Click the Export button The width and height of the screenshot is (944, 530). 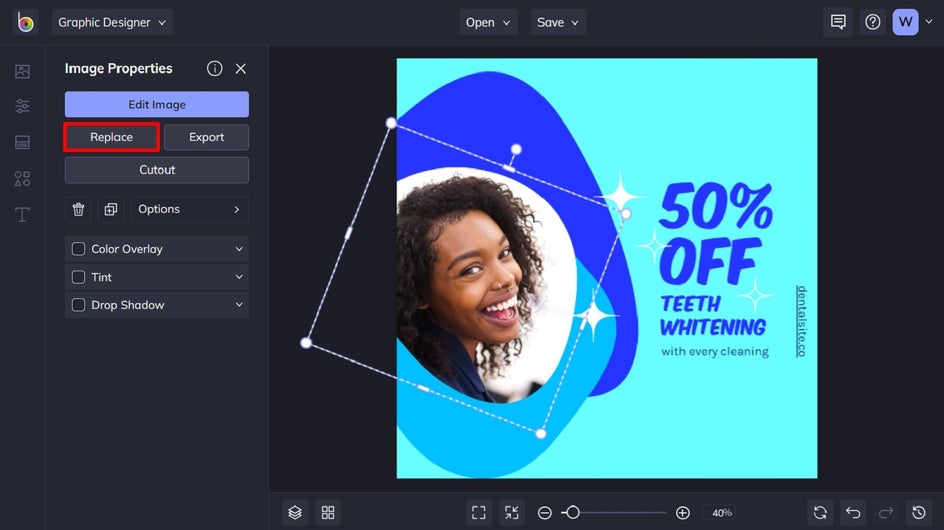pyautogui.click(x=206, y=137)
